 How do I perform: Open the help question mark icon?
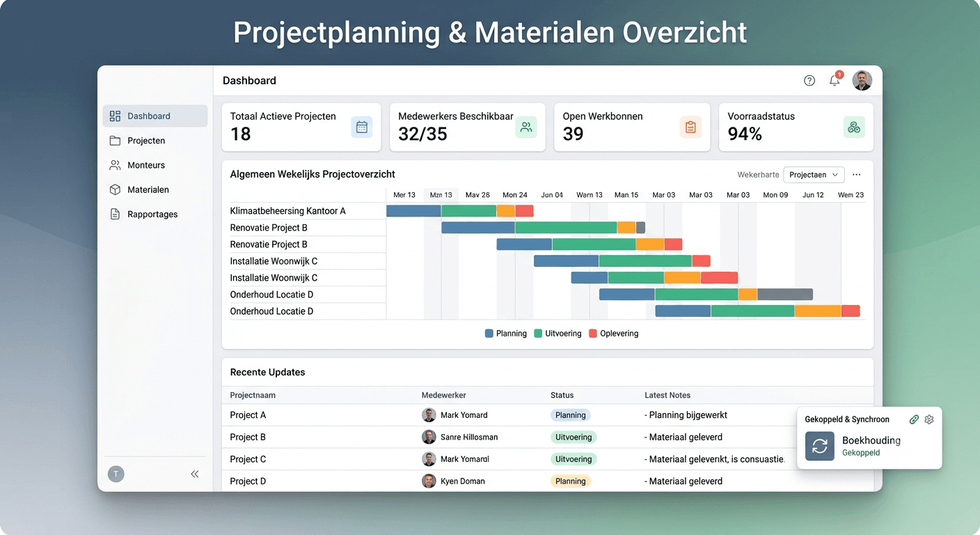point(809,80)
